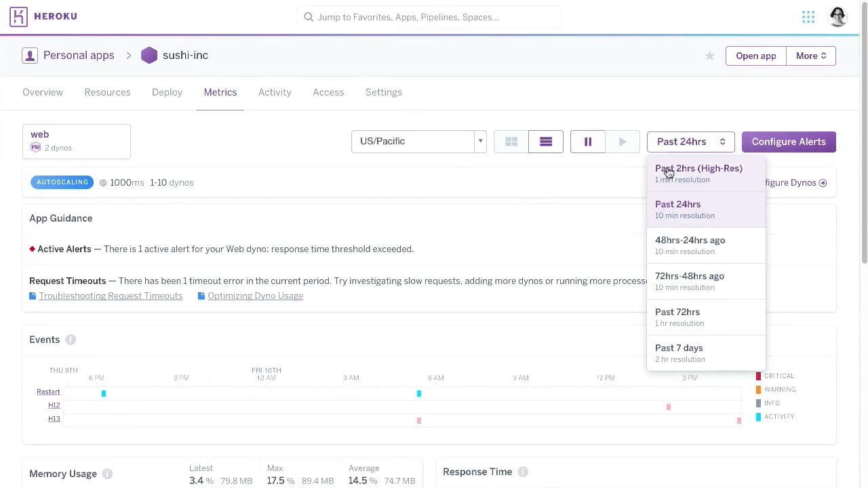
Task: Click the Optimizing Dyno Usage document icon
Action: (201, 296)
